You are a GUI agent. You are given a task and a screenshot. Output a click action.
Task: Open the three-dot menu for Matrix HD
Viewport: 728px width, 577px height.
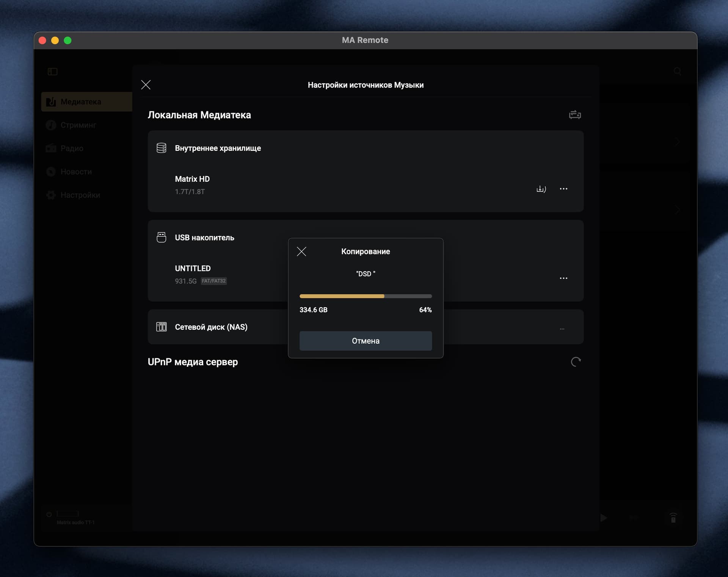pos(563,189)
